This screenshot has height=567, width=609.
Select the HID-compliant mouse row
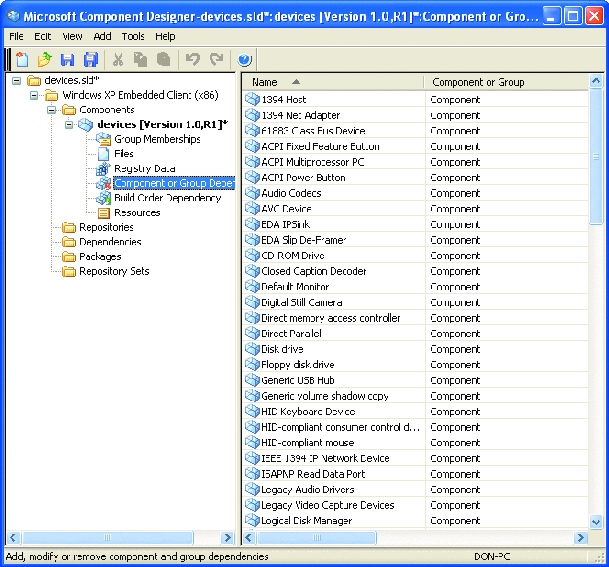point(416,443)
